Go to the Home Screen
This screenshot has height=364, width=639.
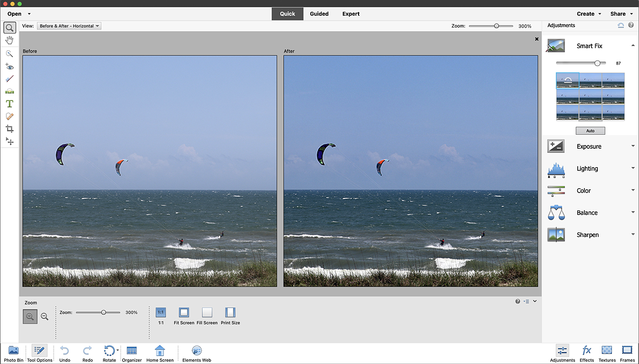[x=160, y=353]
